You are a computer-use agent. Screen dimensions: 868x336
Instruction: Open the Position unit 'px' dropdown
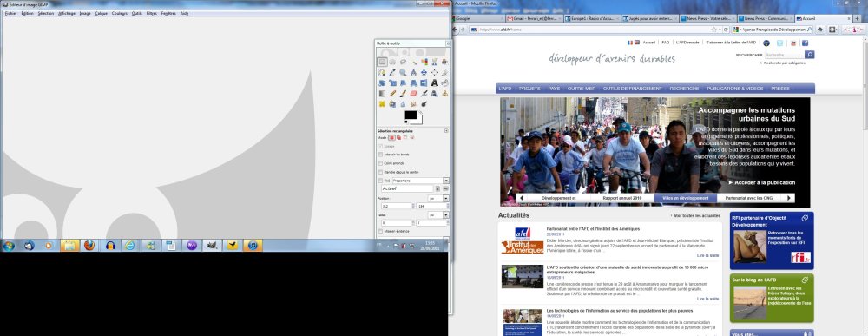click(438, 198)
